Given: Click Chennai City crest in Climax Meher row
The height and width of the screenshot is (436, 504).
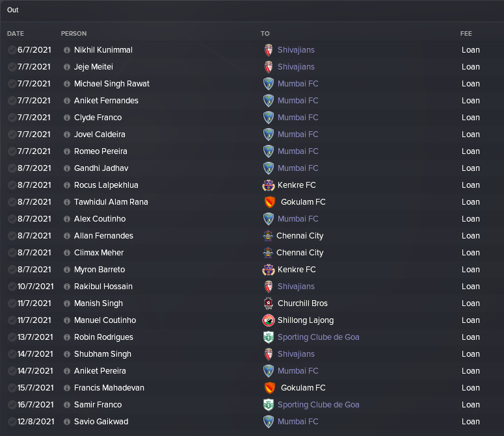Looking at the screenshot, I should pyautogui.click(x=268, y=253).
